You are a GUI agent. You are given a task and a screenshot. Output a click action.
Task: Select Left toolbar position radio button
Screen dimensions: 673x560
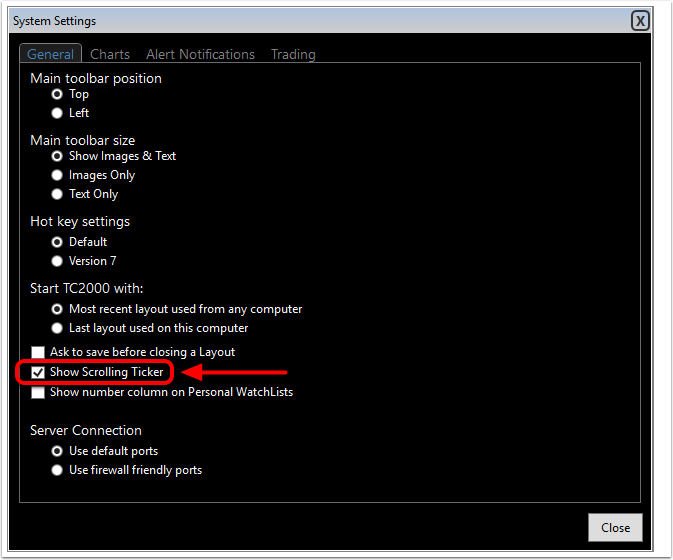[57, 113]
